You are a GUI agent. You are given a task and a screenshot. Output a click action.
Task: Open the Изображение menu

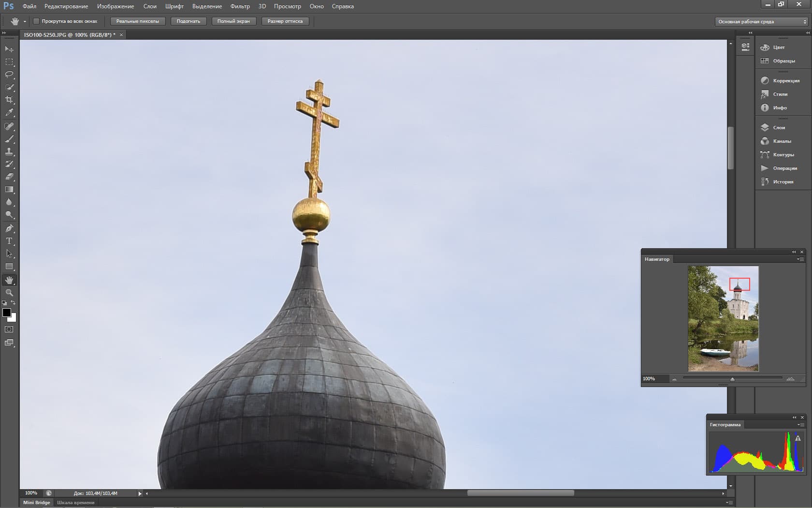116,6
